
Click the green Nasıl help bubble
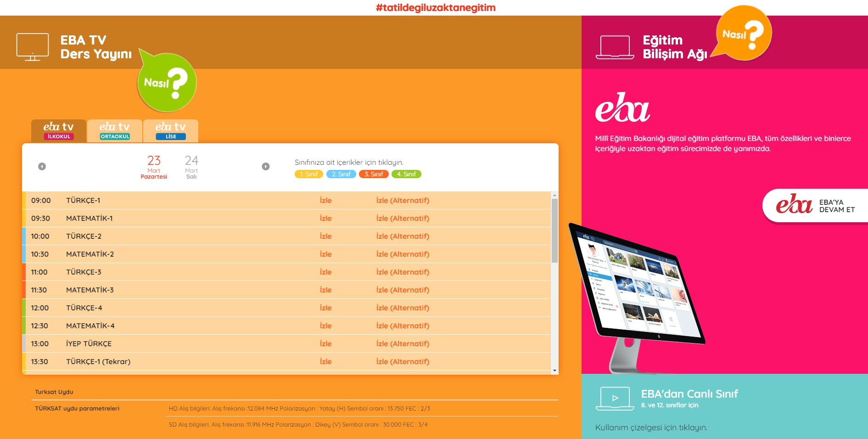tap(167, 83)
